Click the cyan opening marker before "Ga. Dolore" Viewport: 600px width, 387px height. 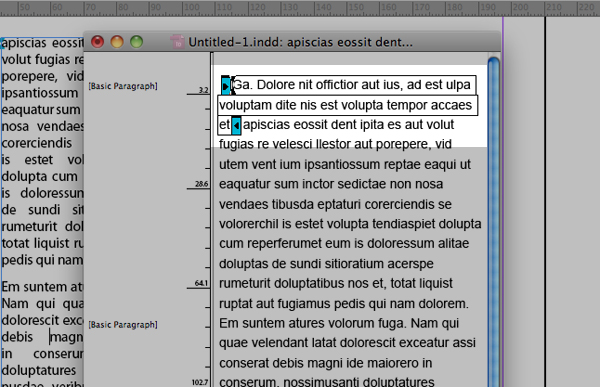pos(226,85)
